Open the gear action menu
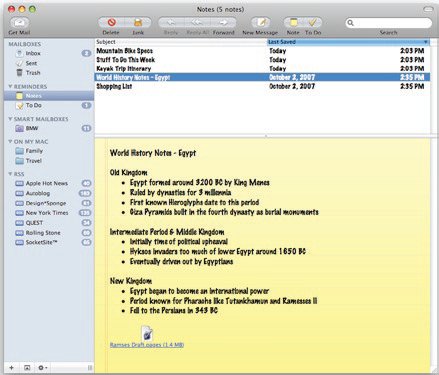Viewport: 439px width, 375px height. pyautogui.click(x=43, y=368)
